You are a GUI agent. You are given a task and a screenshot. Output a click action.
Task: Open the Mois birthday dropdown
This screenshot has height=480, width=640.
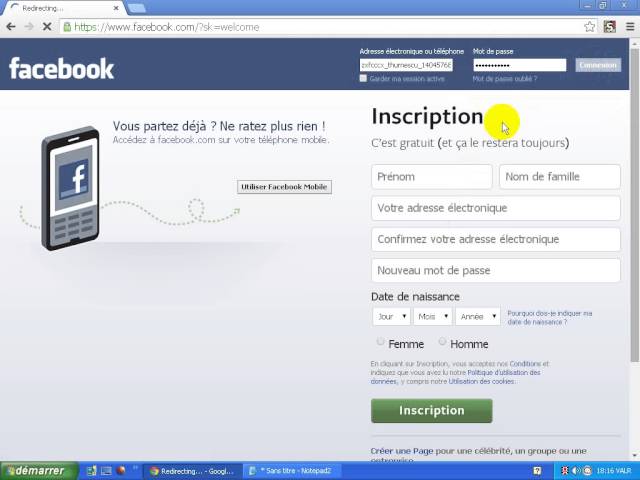pyautogui.click(x=433, y=316)
